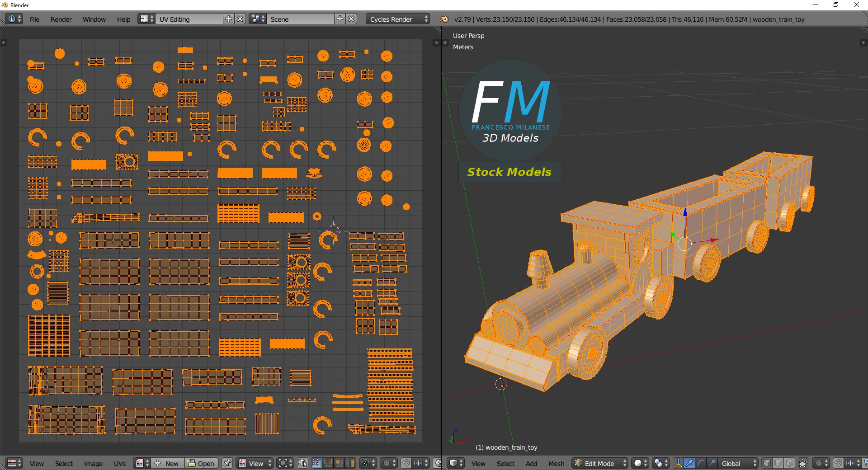Open the UV editor View mode dropdown
The width and height of the screenshot is (868, 470).
[x=255, y=463]
